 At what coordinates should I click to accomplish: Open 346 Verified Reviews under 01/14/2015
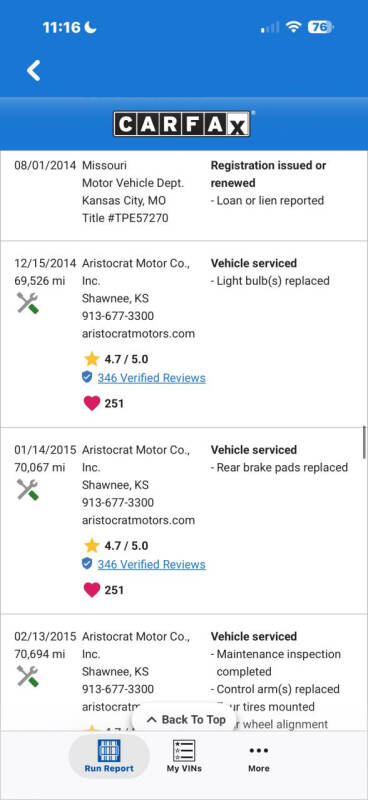click(x=152, y=565)
